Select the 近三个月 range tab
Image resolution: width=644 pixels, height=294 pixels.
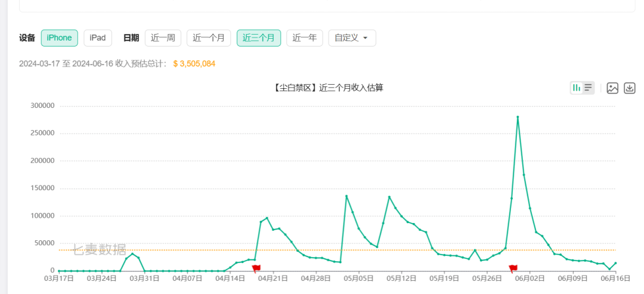(259, 38)
